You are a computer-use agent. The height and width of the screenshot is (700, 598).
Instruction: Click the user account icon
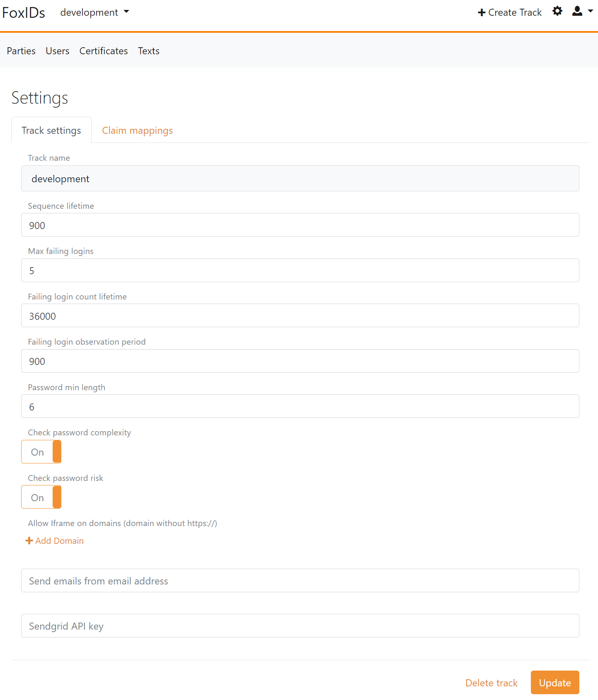577,12
